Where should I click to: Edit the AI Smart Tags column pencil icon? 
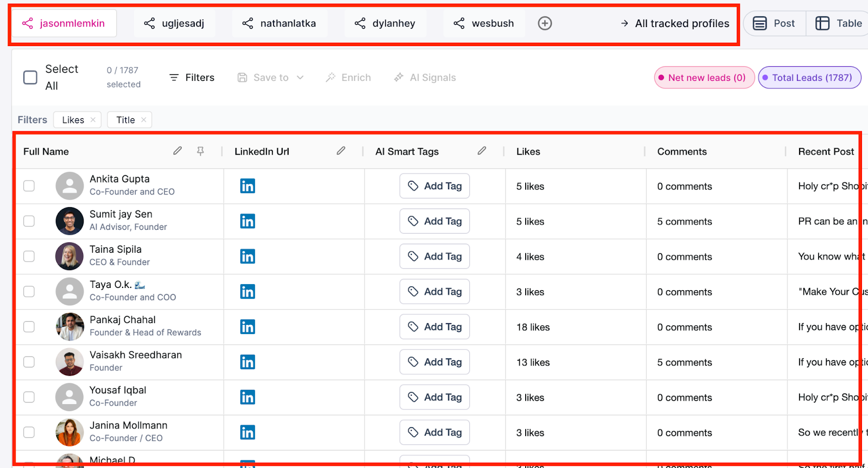coord(482,151)
